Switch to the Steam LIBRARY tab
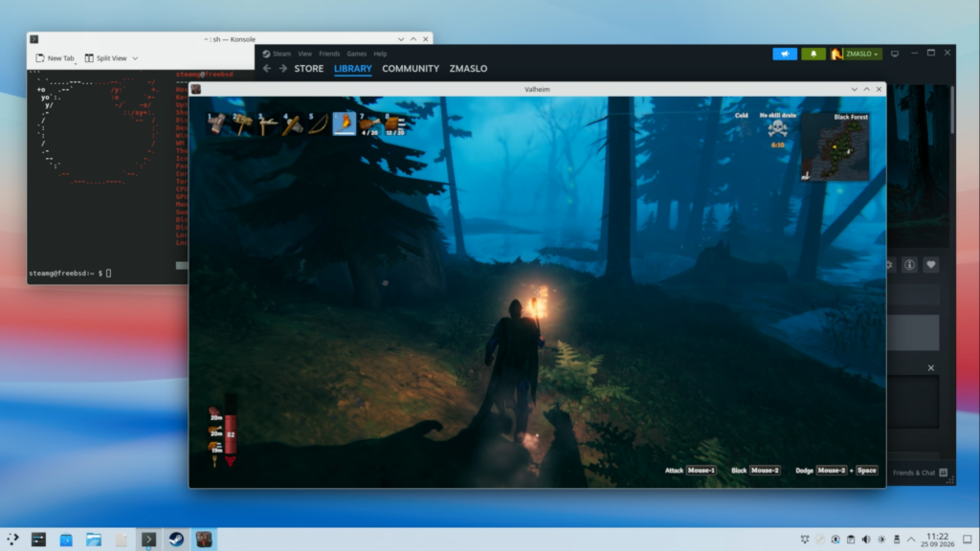This screenshot has width=980, height=551. coord(352,69)
